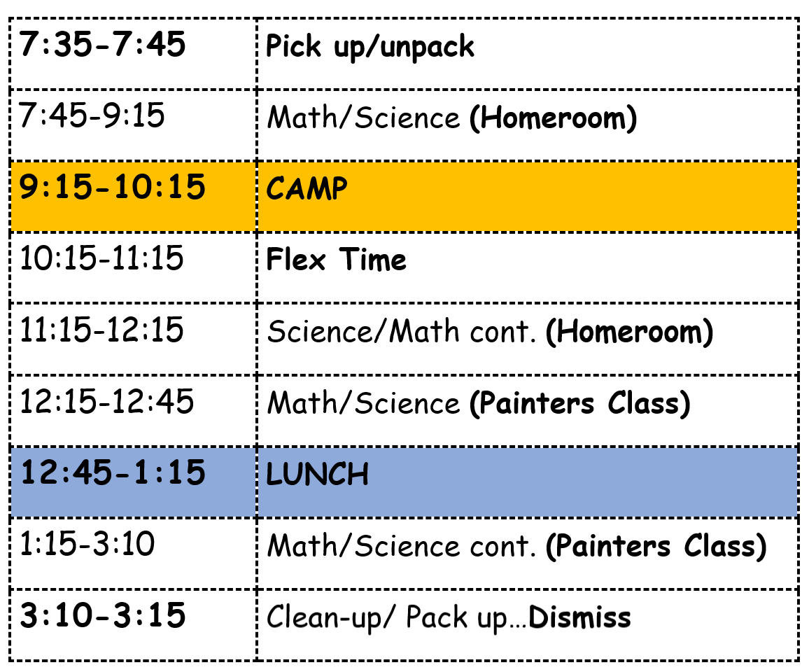Click the 7:45-9:15 time cell
The height and width of the screenshot is (672, 809).
[x=133, y=125]
